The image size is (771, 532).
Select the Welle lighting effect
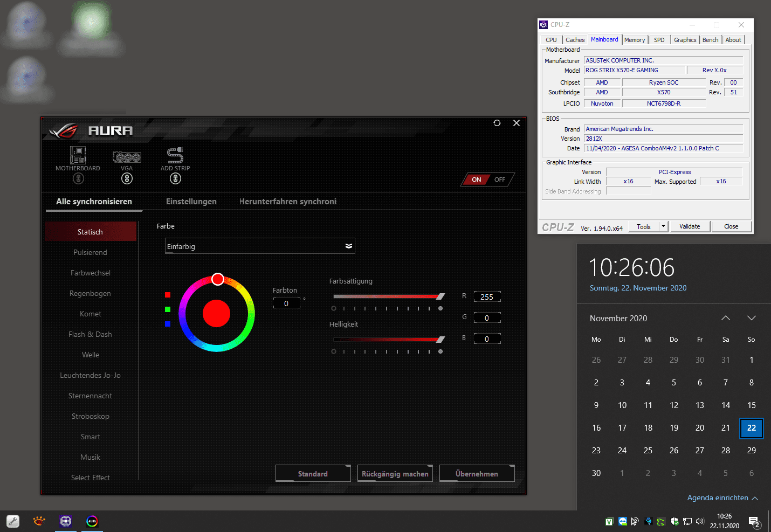pos(91,355)
